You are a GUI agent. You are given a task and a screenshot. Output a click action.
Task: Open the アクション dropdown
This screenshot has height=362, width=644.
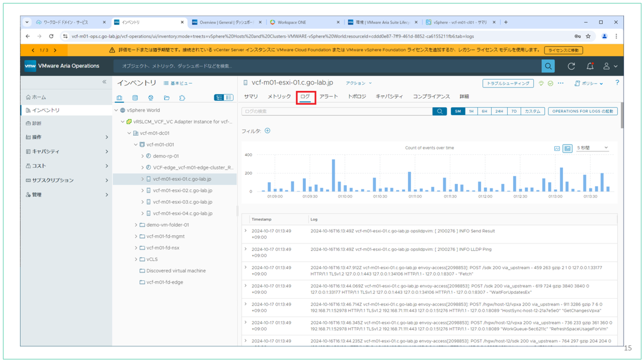click(x=358, y=83)
